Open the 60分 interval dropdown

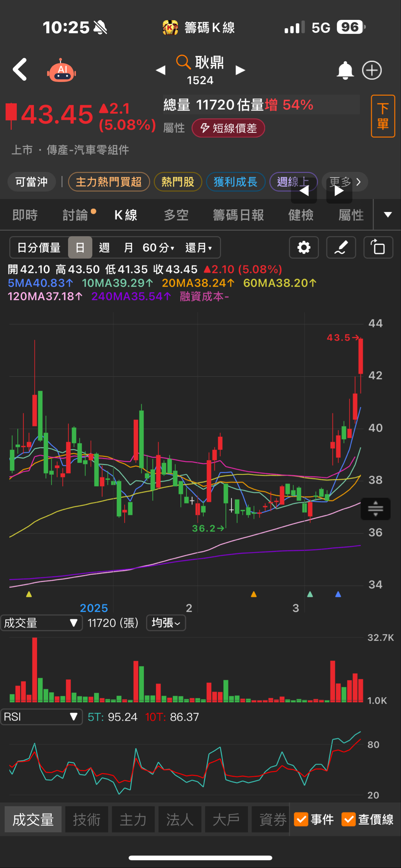pyautogui.click(x=158, y=248)
